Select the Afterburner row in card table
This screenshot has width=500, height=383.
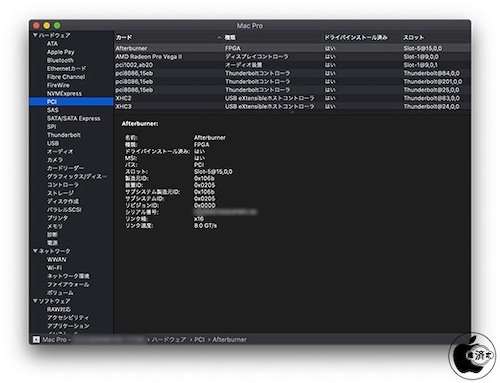(292, 48)
